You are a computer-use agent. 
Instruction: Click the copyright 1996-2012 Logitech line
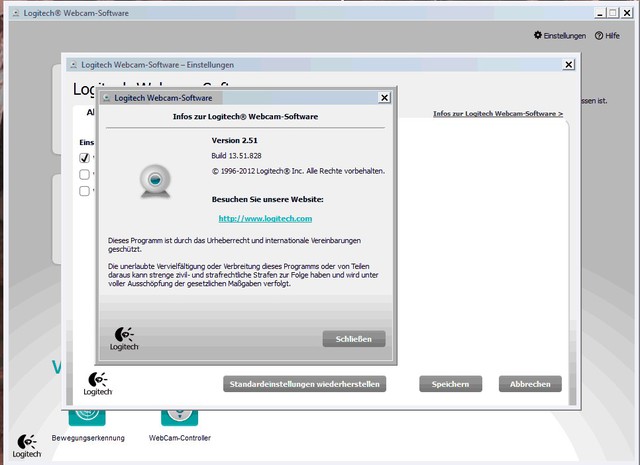tap(298, 171)
